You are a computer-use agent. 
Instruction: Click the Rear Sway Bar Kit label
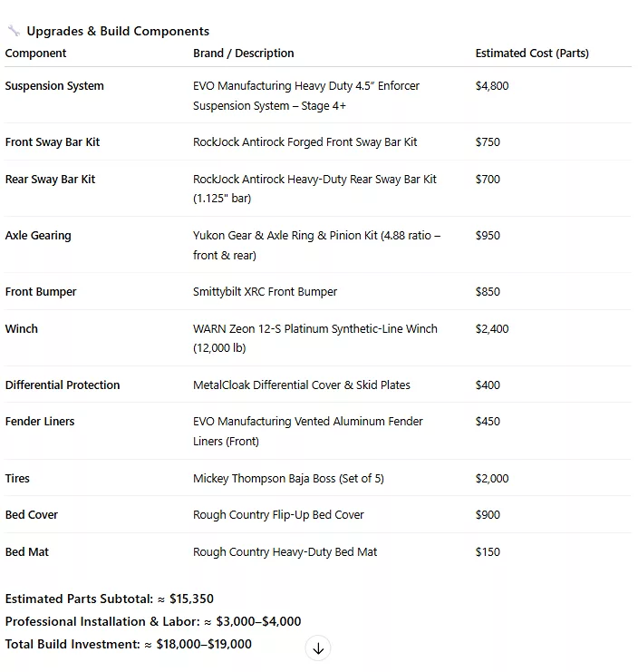tap(50, 180)
